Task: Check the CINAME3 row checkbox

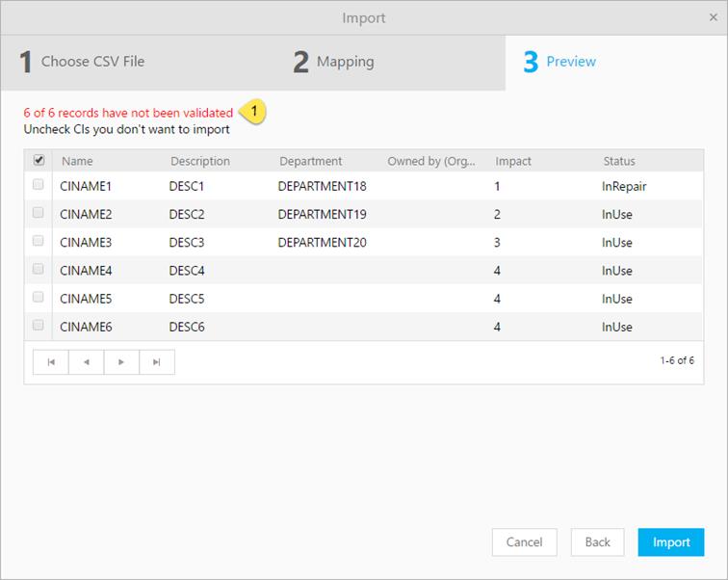Action: pos(39,241)
